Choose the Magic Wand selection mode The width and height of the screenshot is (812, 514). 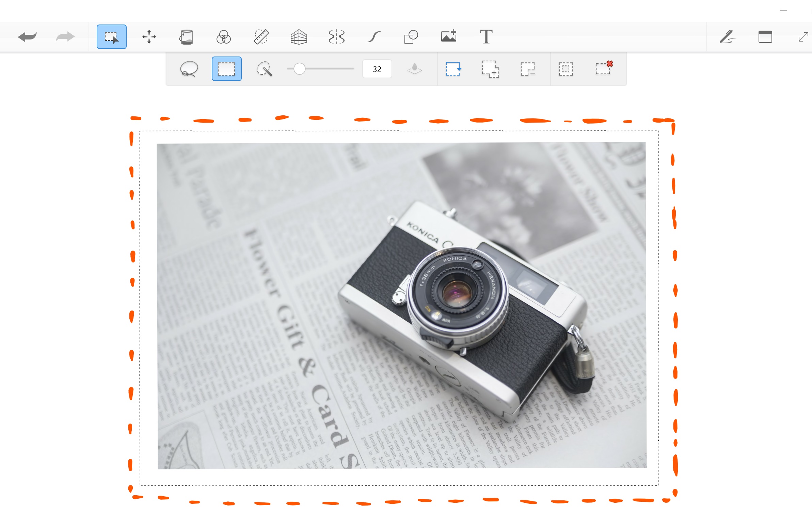[x=264, y=69]
